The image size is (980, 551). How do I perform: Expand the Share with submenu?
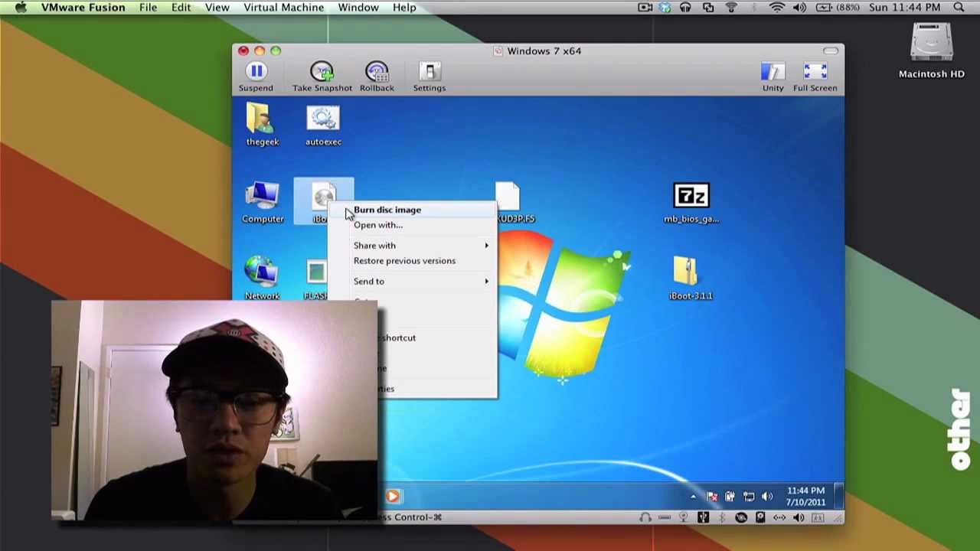[x=413, y=246]
